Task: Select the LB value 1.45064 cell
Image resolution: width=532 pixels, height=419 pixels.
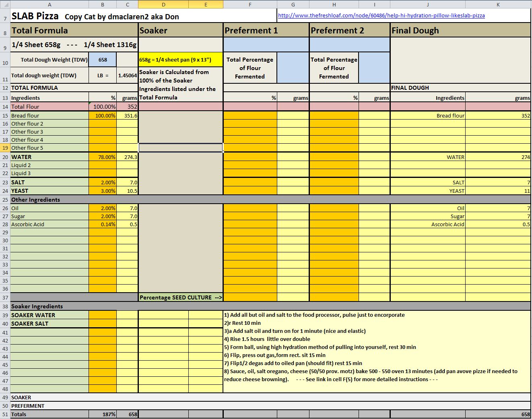Action: point(127,75)
